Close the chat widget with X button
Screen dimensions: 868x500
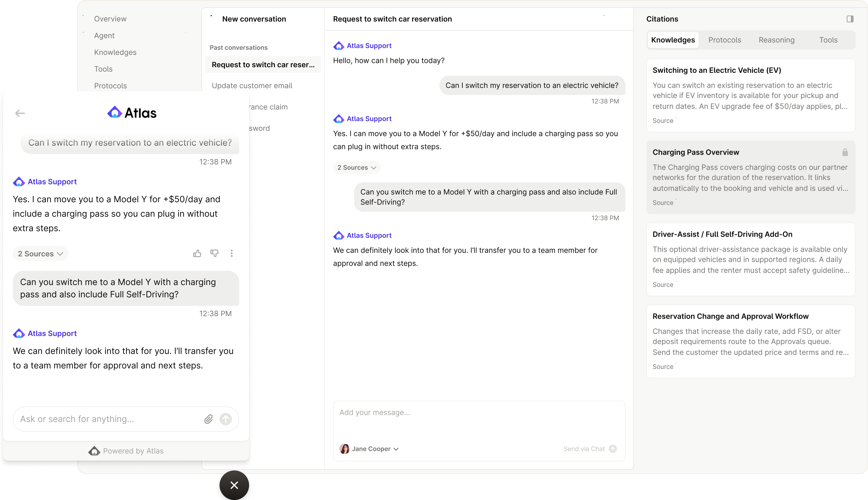click(x=234, y=485)
